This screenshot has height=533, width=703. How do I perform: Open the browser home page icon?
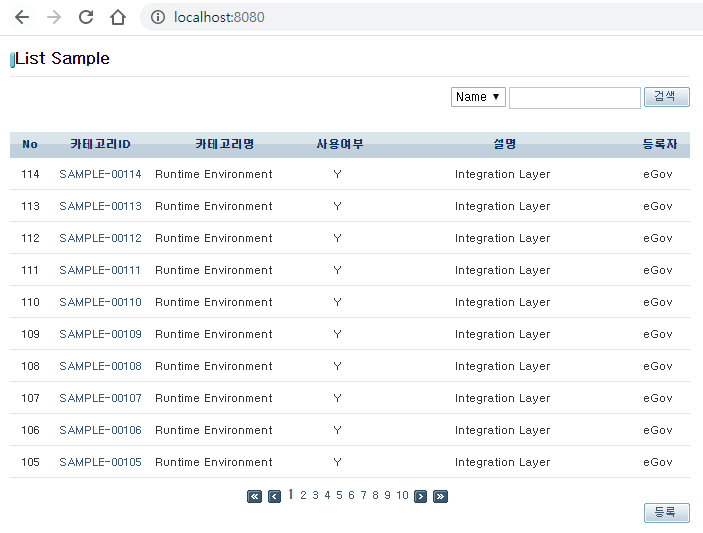point(118,17)
